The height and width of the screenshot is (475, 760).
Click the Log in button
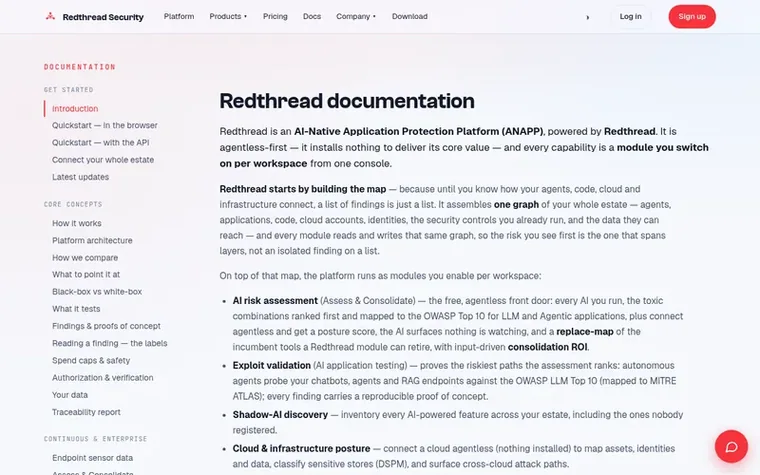point(631,16)
